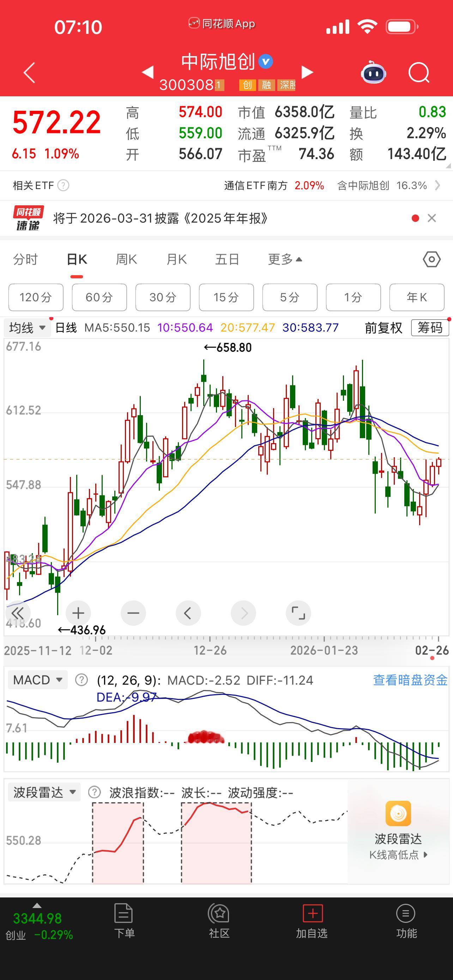453x980 pixels.
Task: Switch to 分时 tab
Action: click(25, 259)
